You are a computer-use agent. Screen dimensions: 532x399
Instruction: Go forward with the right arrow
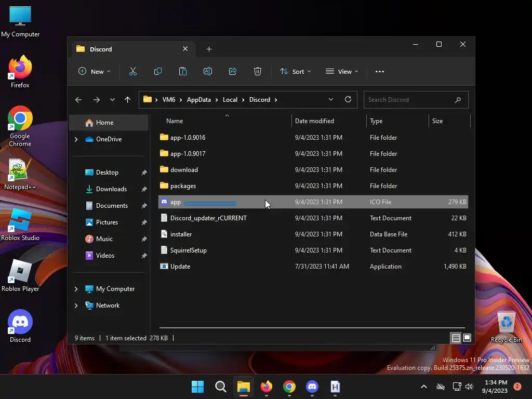[x=96, y=100]
